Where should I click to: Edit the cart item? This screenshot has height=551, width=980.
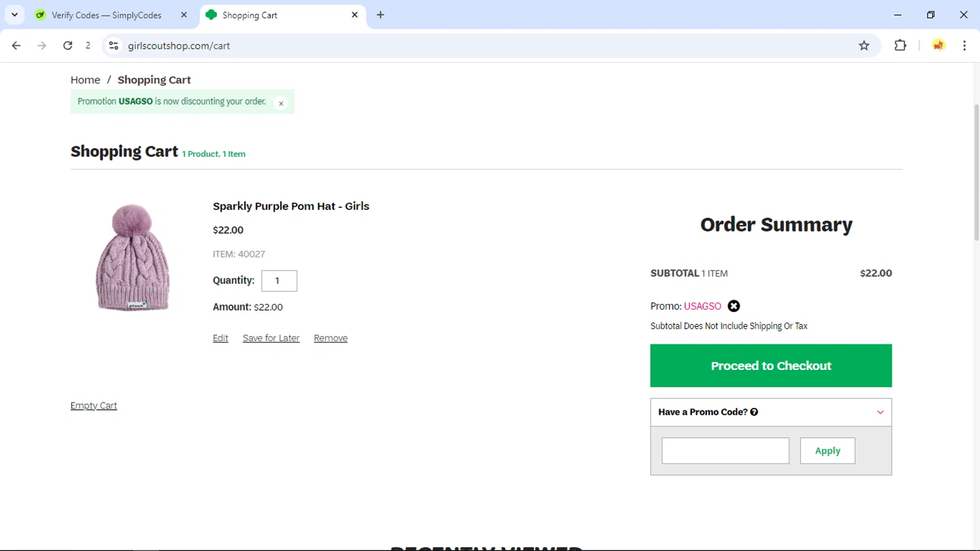(220, 338)
